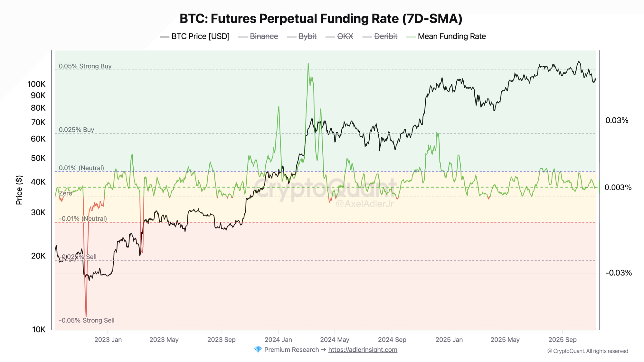Click the chart title text
The width and height of the screenshot is (644, 362).
321,19
